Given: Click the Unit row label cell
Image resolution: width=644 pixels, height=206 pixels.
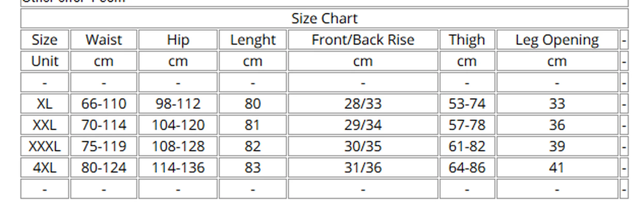Looking at the screenshot, I should pos(45,61).
